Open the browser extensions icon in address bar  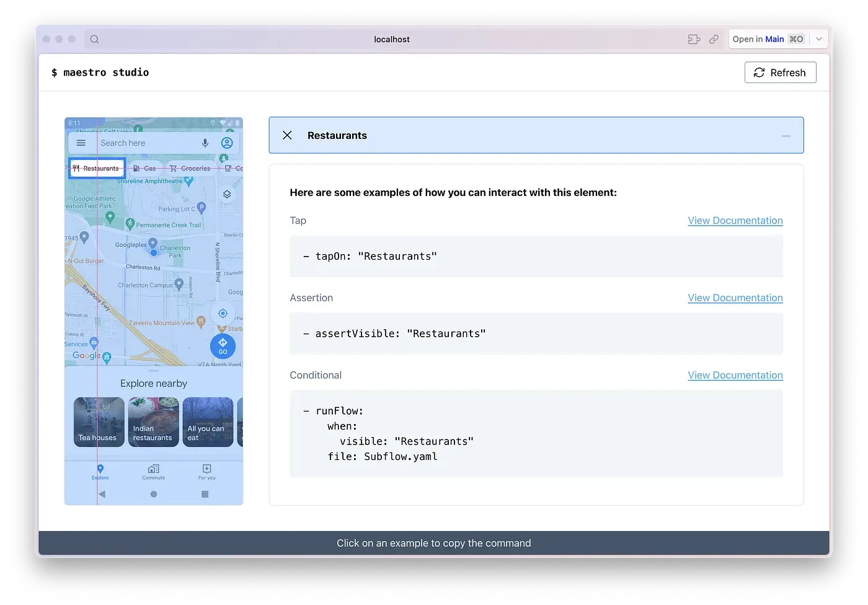694,39
